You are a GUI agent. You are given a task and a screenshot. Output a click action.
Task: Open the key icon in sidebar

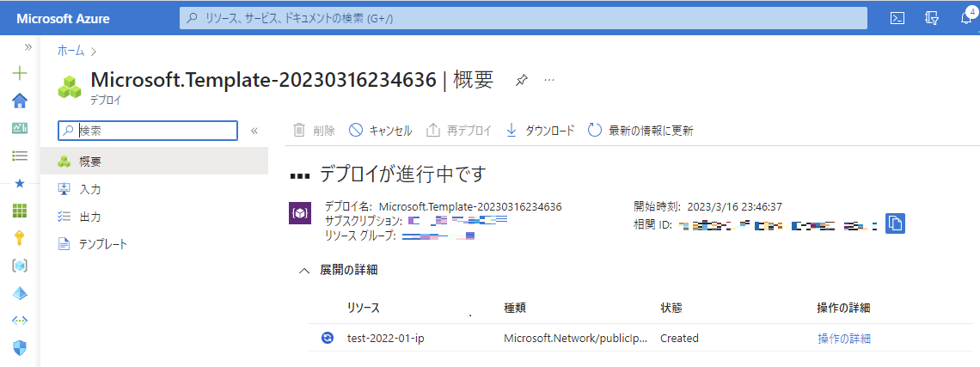click(20, 238)
